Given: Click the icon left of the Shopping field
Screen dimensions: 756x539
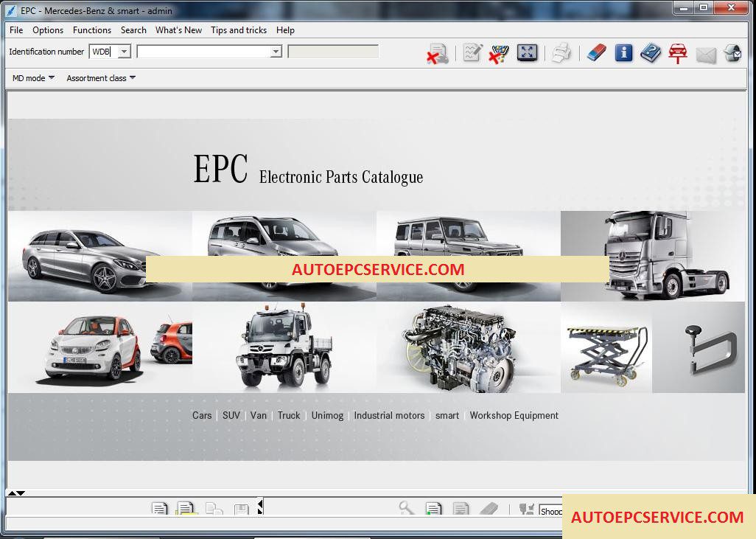Looking at the screenshot, I should point(526,509).
